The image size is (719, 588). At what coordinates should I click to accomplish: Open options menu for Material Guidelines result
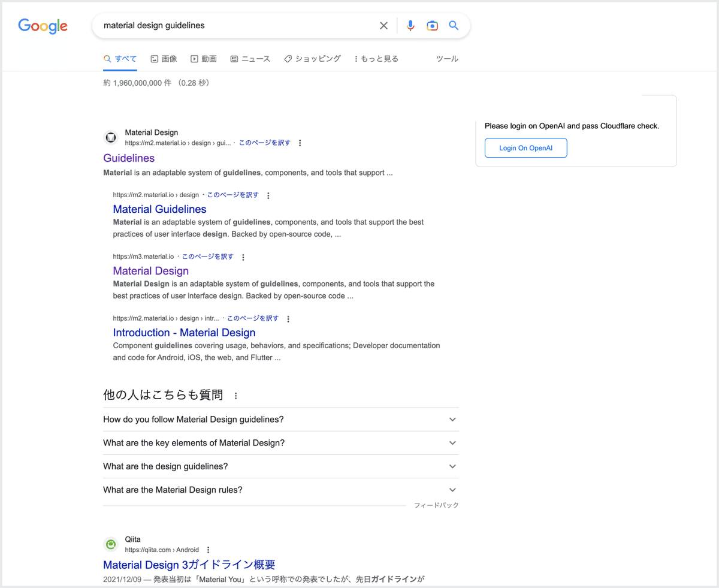pos(268,195)
